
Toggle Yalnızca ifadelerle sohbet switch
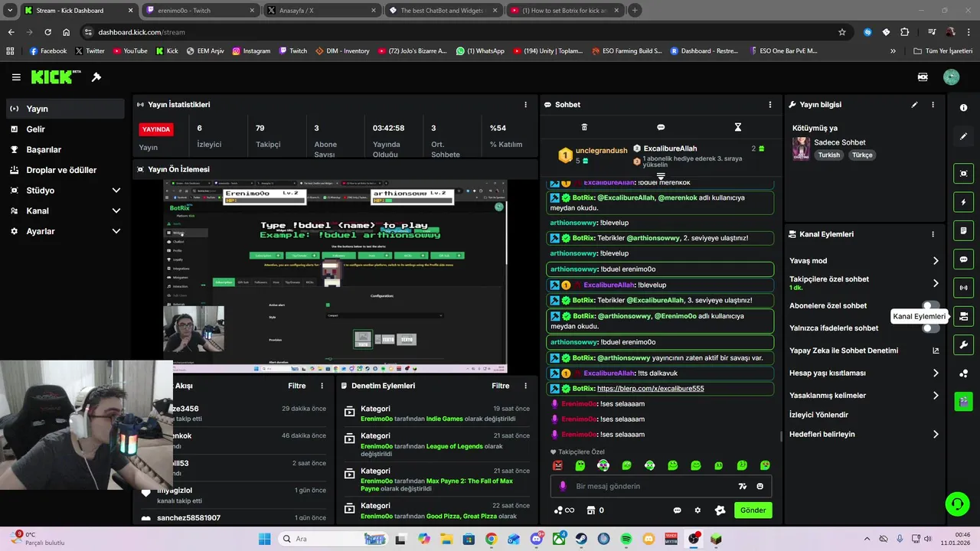930,328
